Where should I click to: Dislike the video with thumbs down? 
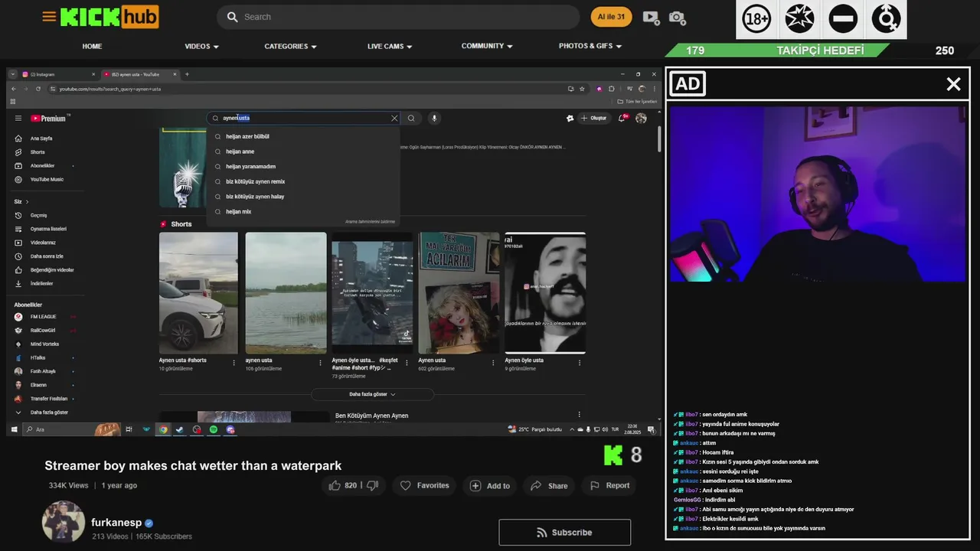(x=373, y=485)
